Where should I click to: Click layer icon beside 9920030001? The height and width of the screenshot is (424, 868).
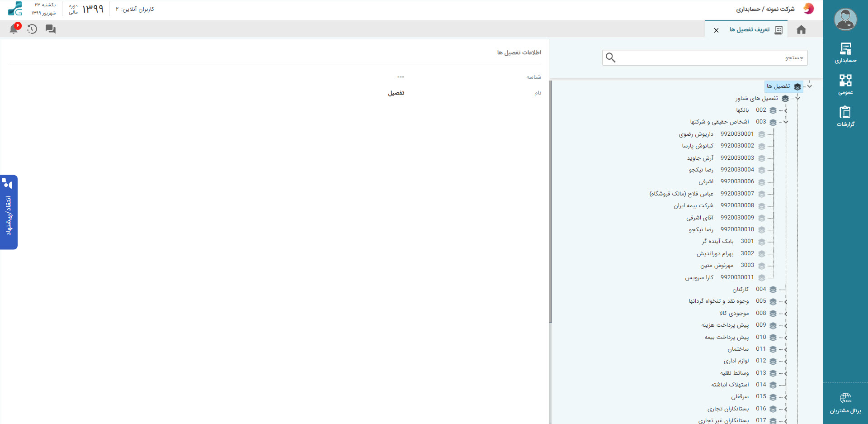(762, 134)
